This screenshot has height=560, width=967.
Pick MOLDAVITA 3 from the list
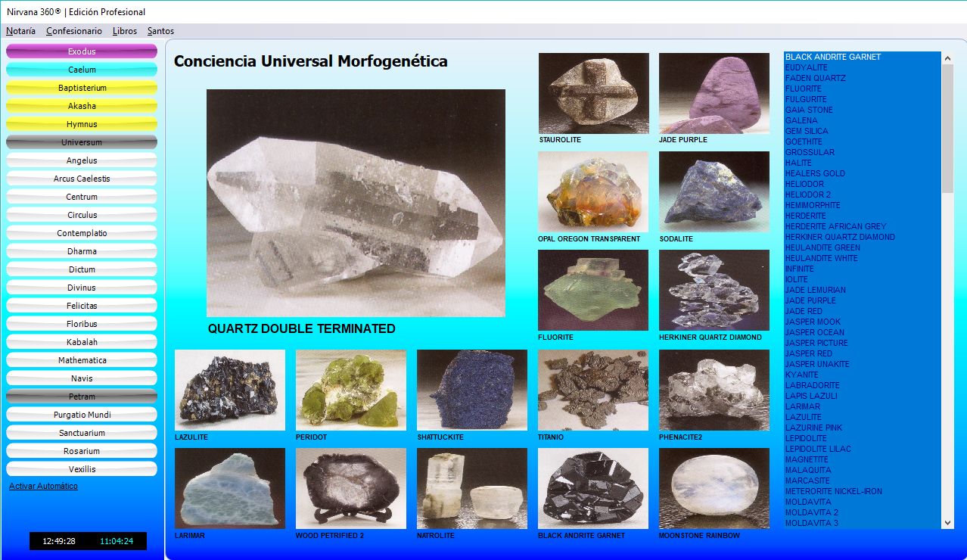[863, 523]
